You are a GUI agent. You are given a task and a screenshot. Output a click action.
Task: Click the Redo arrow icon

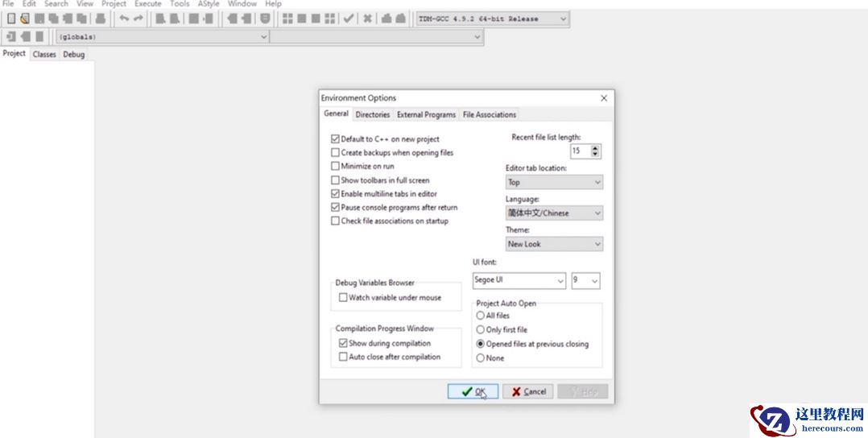click(138, 19)
